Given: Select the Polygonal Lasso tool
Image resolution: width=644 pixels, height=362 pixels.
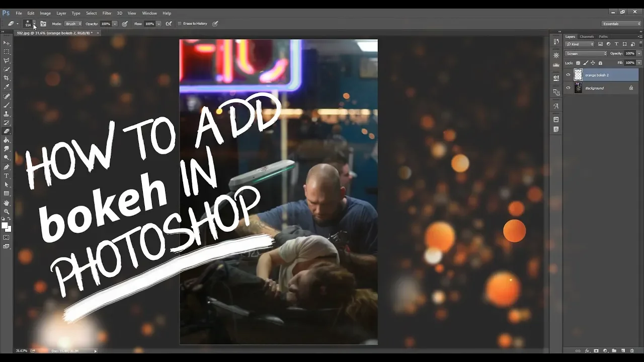Looking at the screenshot, I should coord(7,60).
